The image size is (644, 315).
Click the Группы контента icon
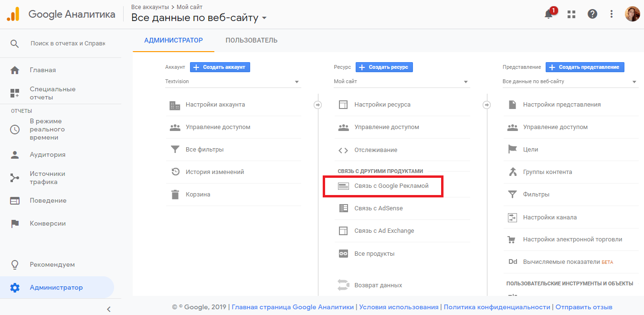(x=512, y=172)
